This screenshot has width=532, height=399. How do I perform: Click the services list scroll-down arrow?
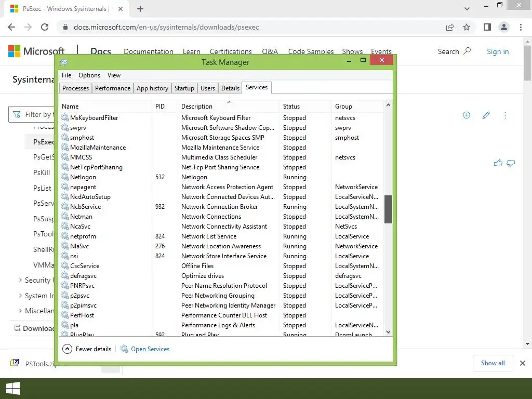[388, 332]
